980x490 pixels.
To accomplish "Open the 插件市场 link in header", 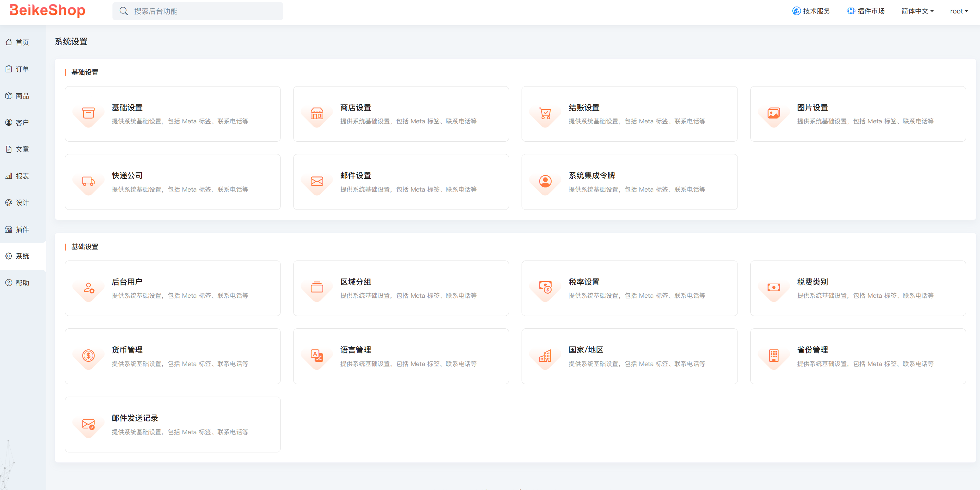I will 865,11.
